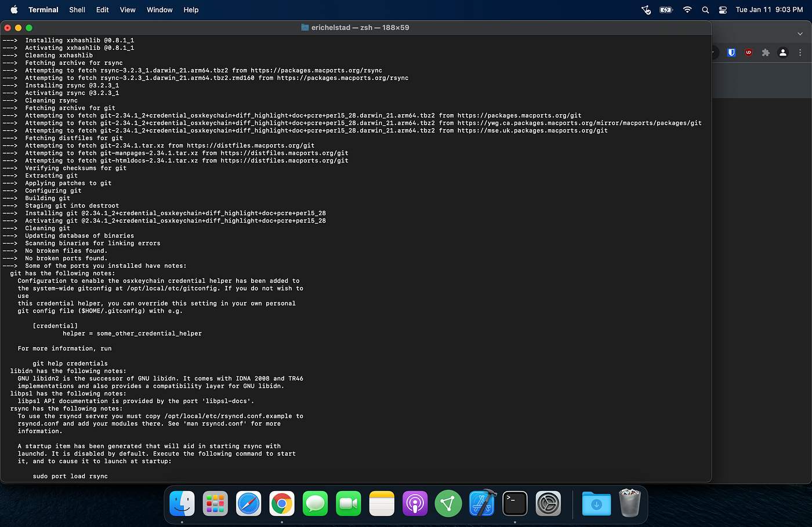Click 'Scanning binaries for linking errors' line

pos(93,243)
